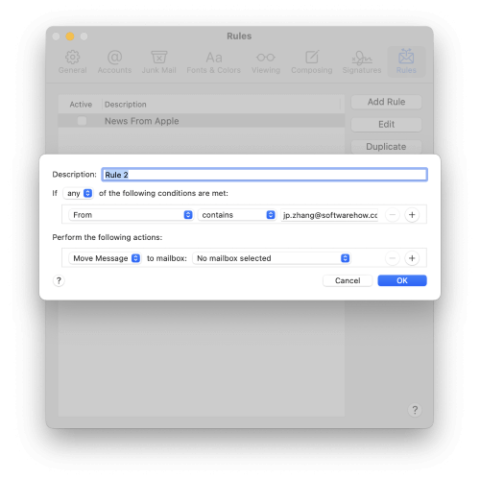This screenshot has height=480, width=480.
Task: Open the From condition field dropdown
Action: click(x=131, y=215)
